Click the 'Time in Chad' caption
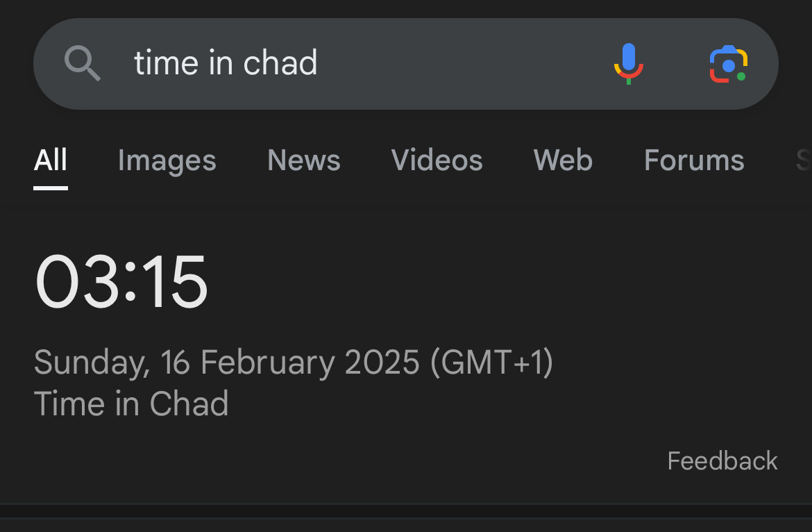The height and width of the screenshot is (532, 812). [131, 404]
